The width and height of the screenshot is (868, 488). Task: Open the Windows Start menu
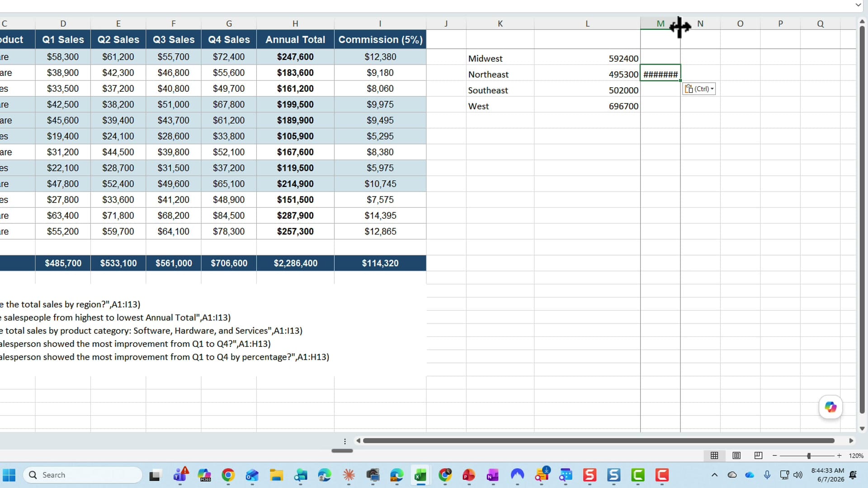pos(9,475)
